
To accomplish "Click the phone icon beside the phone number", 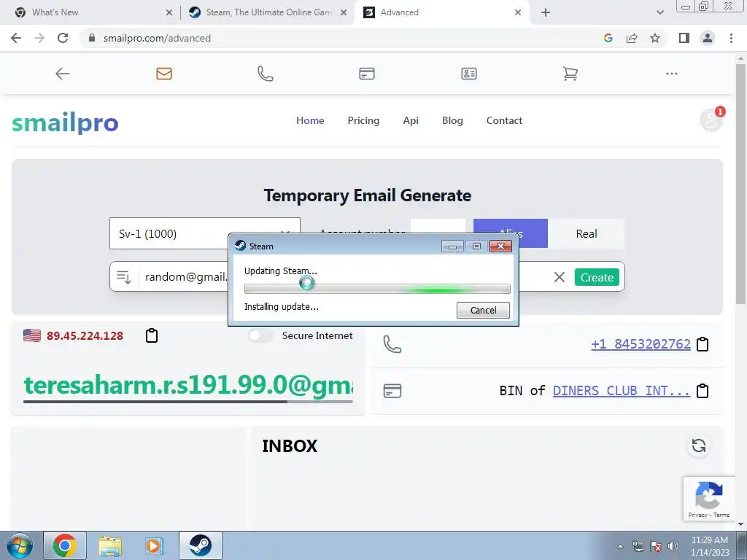I will [392, 344].
